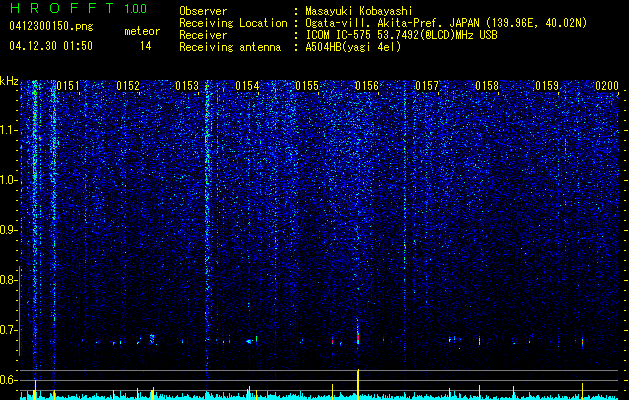Click the 0156 time marker
The image size is (629, 400).
[367, 86]
